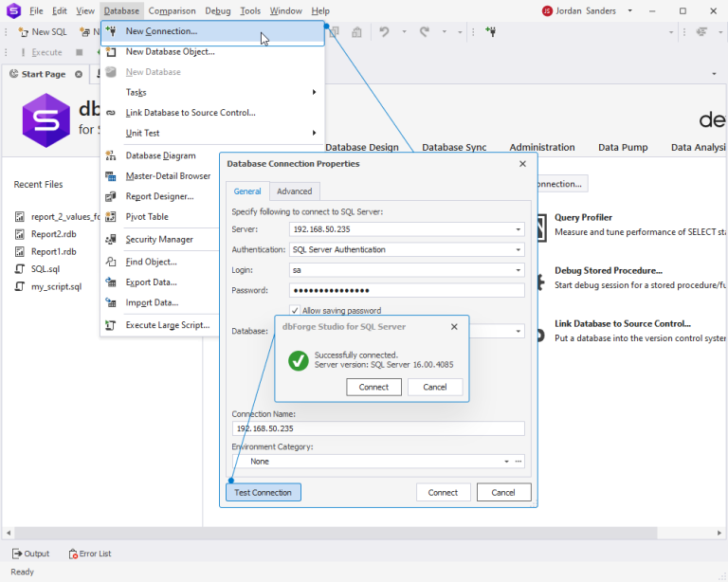Click Query Profiler link on Start Page
Screen dimensions: 728x582
pyautogui.click(x=583, y=217)
